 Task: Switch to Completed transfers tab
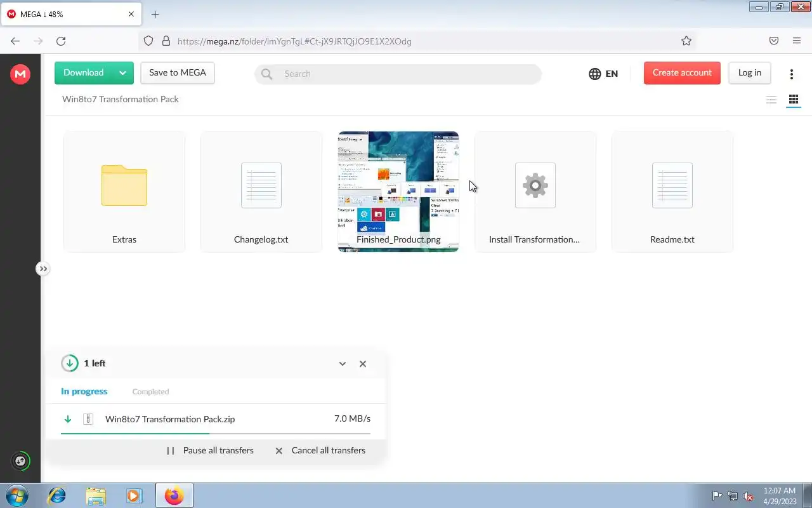click(x=150, y=392)
